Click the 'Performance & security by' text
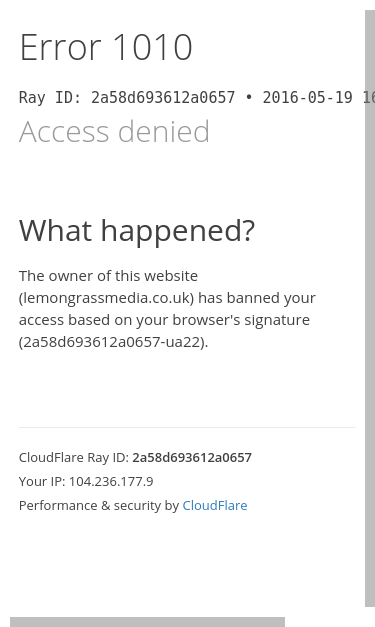 (99, 506)
